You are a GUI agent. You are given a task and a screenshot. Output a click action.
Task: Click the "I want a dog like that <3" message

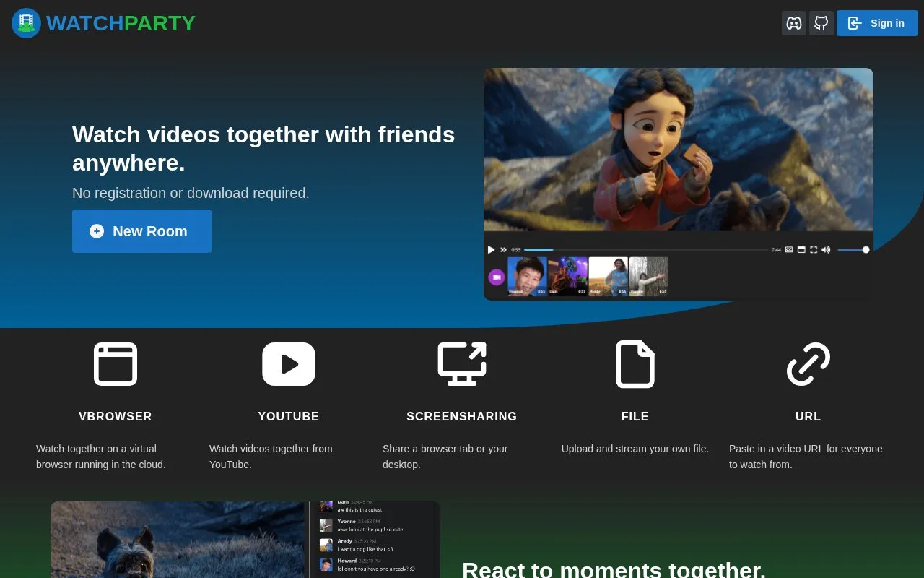coord(365,549)
